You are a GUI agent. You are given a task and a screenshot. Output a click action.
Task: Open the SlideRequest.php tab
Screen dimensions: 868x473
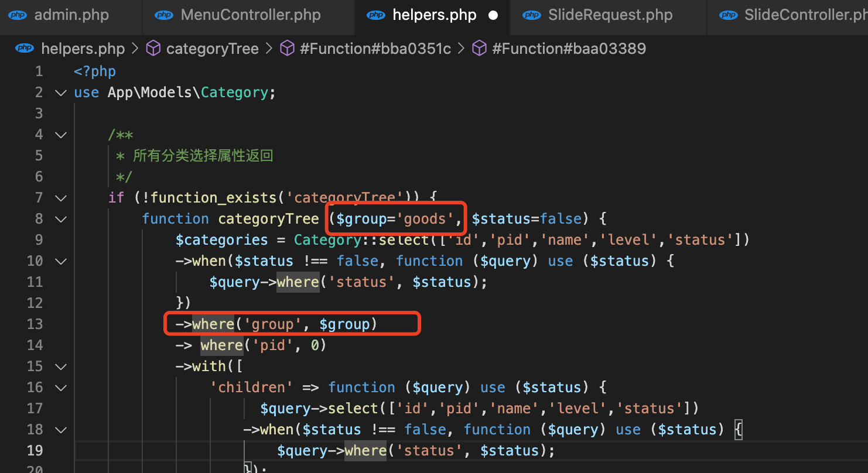click(x=609, y=15)
